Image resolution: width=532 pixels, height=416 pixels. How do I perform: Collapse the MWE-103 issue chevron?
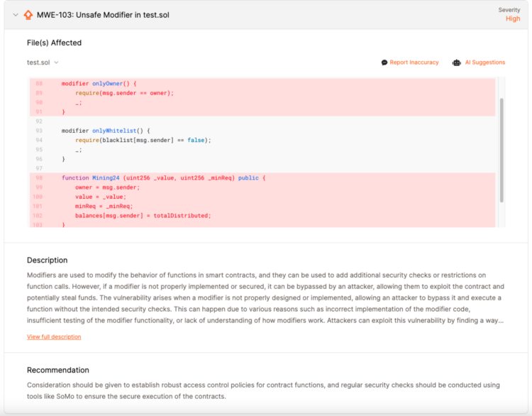pyautogui.click(x=14, y=15)
